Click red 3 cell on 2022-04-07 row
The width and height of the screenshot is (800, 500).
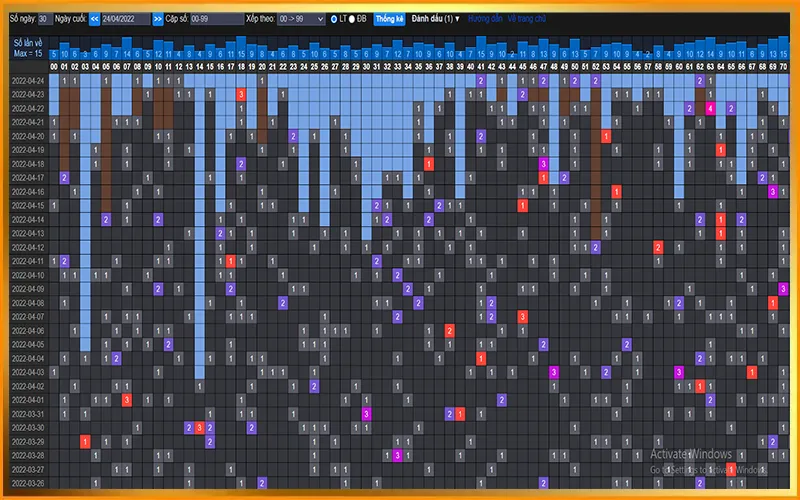click(x=522, y=317)
